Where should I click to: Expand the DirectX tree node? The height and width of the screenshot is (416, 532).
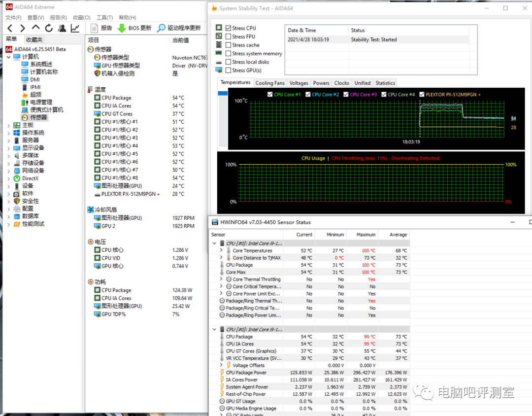(x=8, y=178)
